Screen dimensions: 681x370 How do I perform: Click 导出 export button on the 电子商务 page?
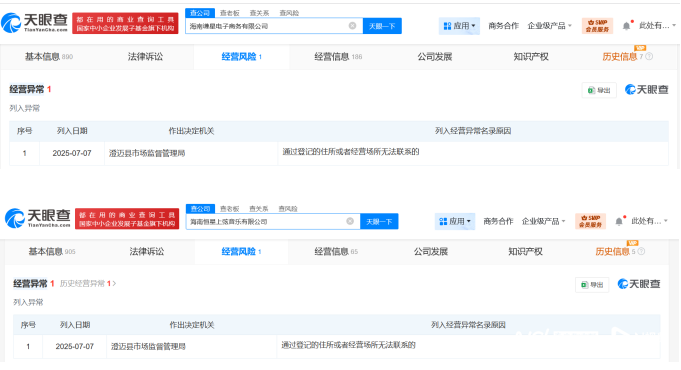tap(599, 90)
